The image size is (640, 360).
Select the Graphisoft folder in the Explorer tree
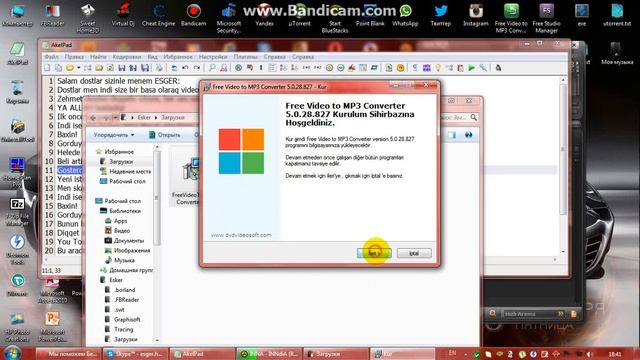[122, 319]
